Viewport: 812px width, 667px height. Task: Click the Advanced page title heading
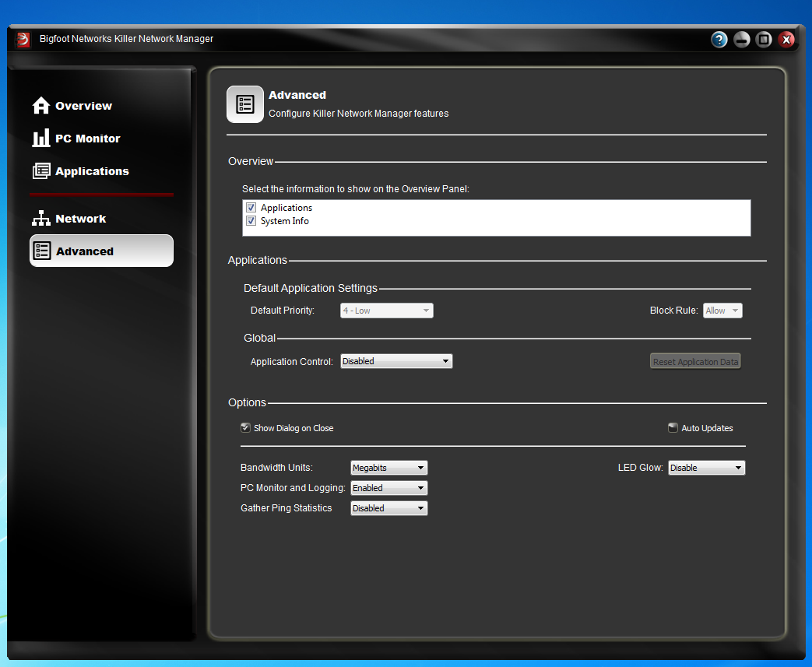pyautogui.click(x=297, y=95)
